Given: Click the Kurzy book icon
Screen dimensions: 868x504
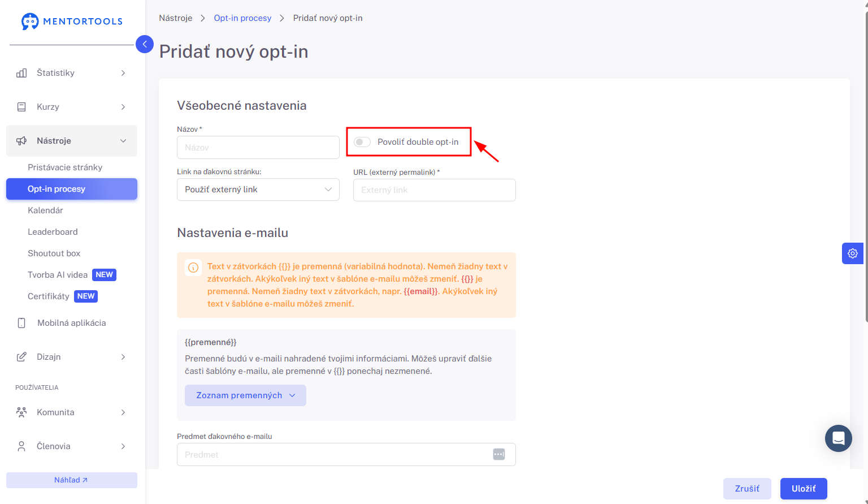Looking at the screenshot, I should tap(21, 107).
